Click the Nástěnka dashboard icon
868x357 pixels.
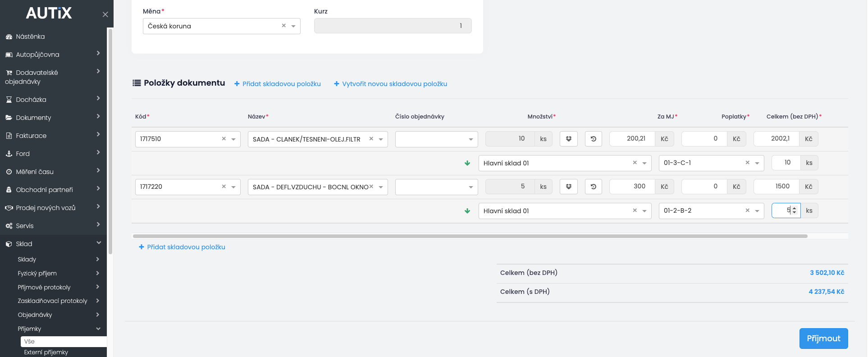pyautogui.click(x=9, y=37)
